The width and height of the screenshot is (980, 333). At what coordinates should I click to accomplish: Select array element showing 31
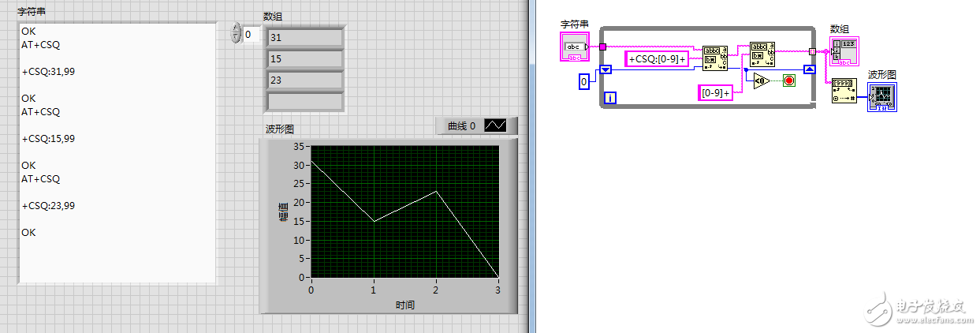304,38
